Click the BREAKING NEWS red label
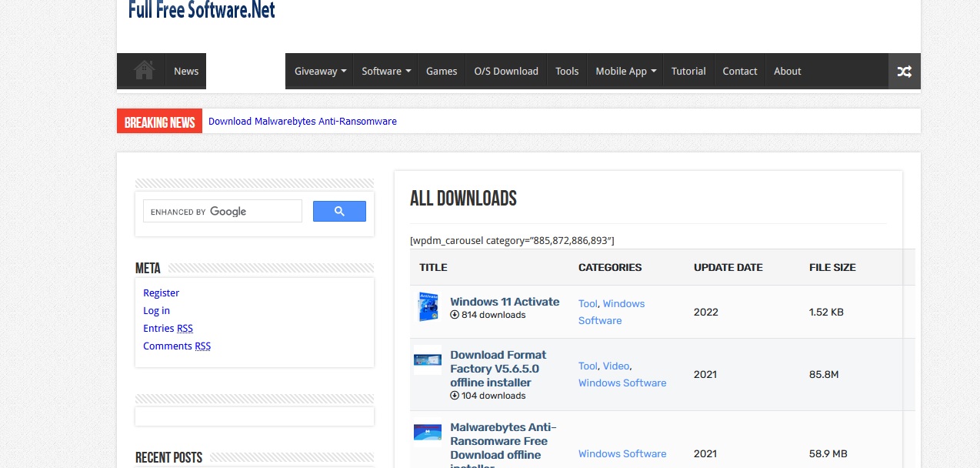Screen dimensions: 980x468 159,122
